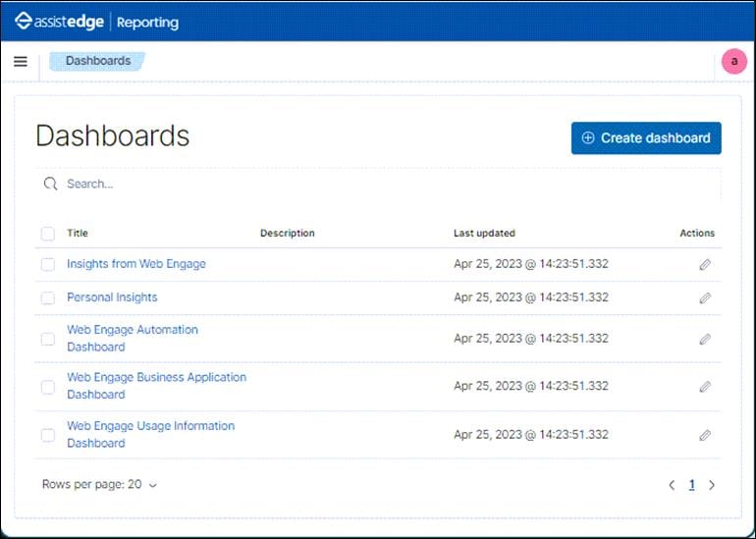
Task: Check the Insights from Web Engage checkbox
Action: (48, 264)
